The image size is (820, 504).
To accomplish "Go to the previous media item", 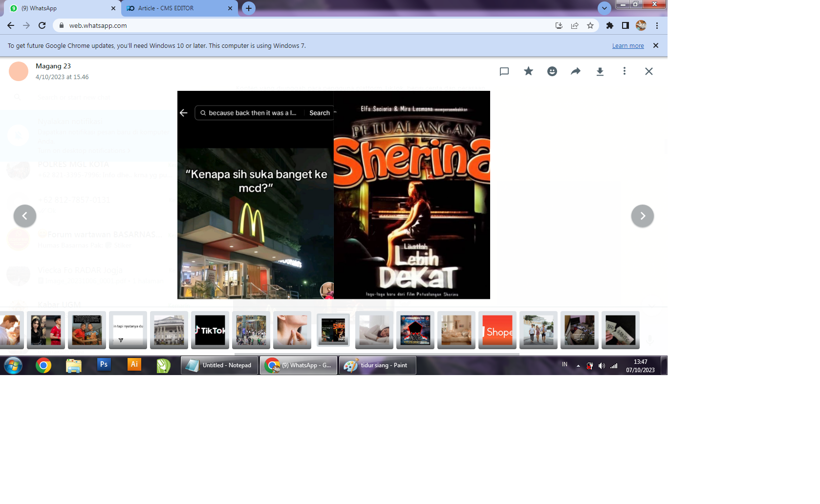I will 25,216.
